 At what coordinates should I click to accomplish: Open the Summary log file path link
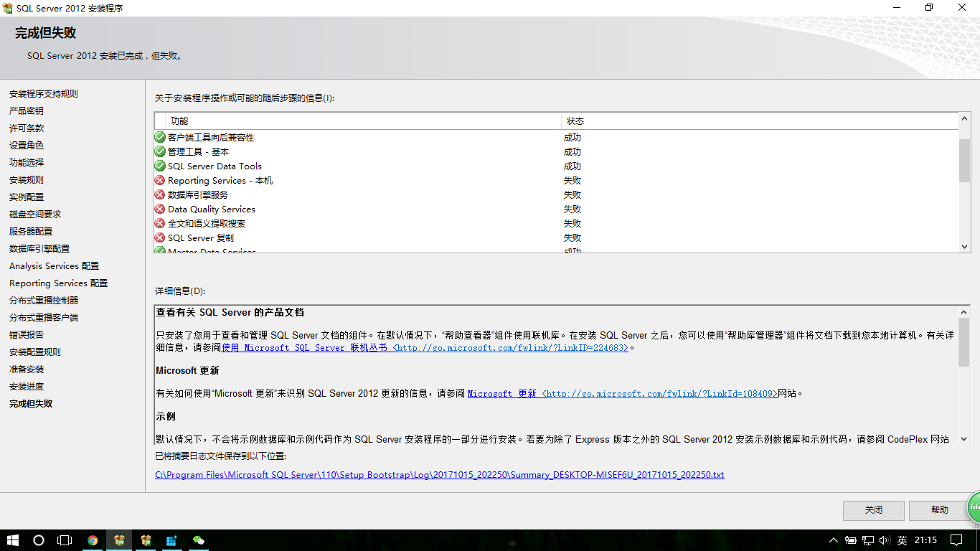coord(440,475)
